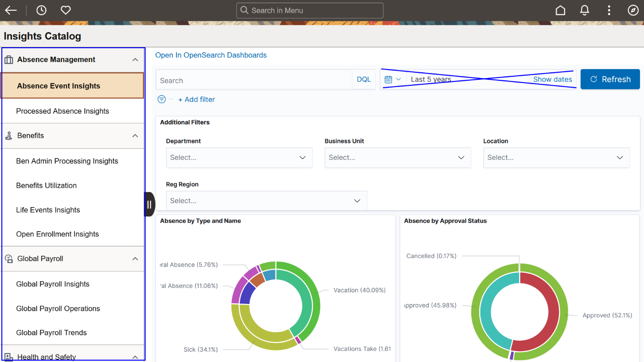Click the Last 5 years date range
Screen dimensions: 644x362
coord(431,79)
